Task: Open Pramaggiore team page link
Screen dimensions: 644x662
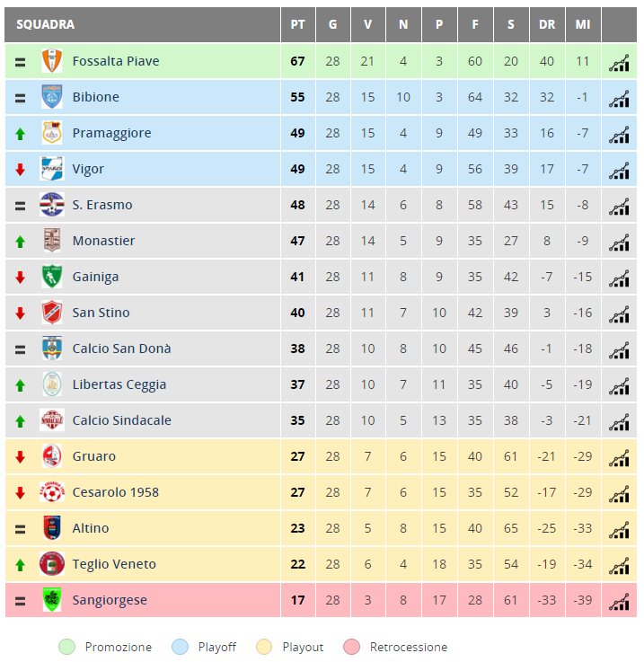Action: 111,133
